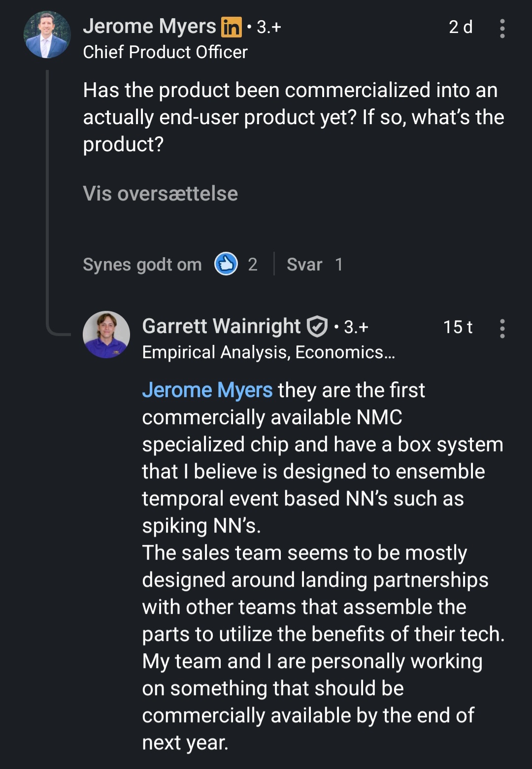Open overflow menu on Jerome Myers' comment
The image size is (532, 769).
pyautogui.click(x=502, y=29)
